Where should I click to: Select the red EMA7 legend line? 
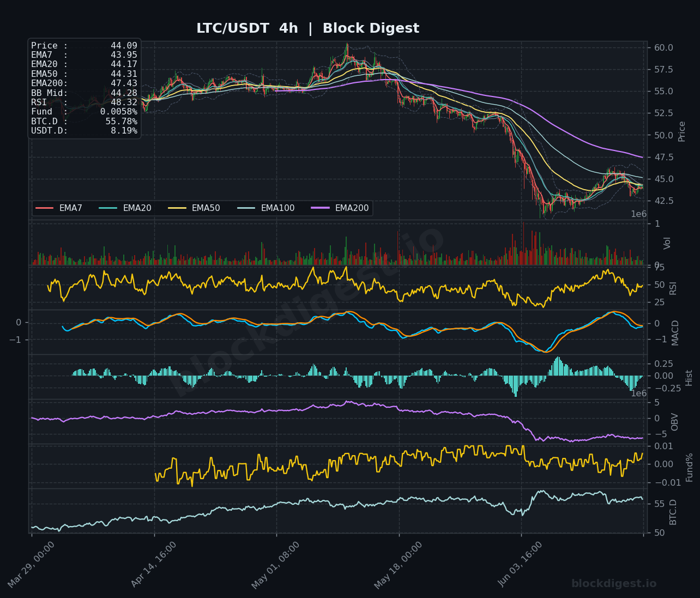[x=45, y=208]
